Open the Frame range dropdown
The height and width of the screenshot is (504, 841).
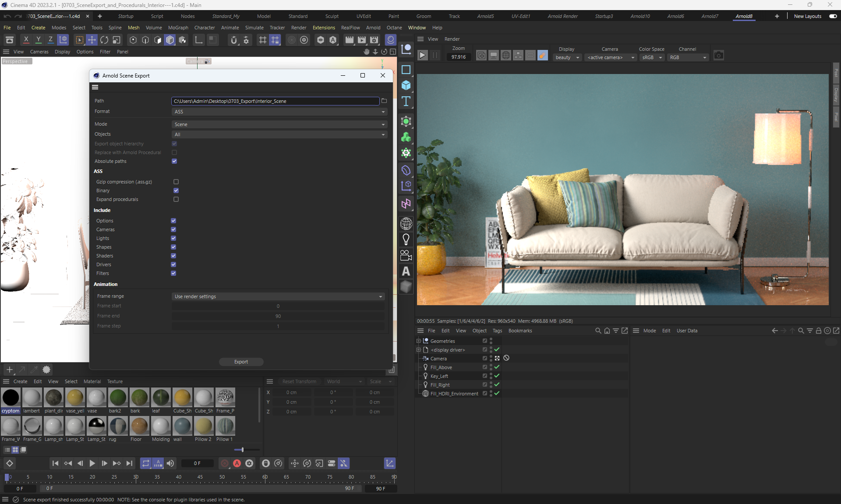(278, 296)
